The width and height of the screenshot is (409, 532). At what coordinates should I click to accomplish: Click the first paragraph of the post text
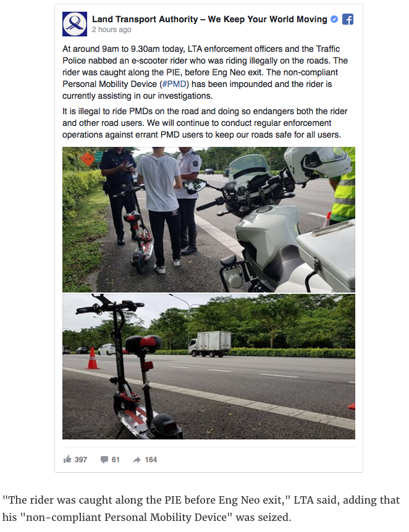pos(205,72)
